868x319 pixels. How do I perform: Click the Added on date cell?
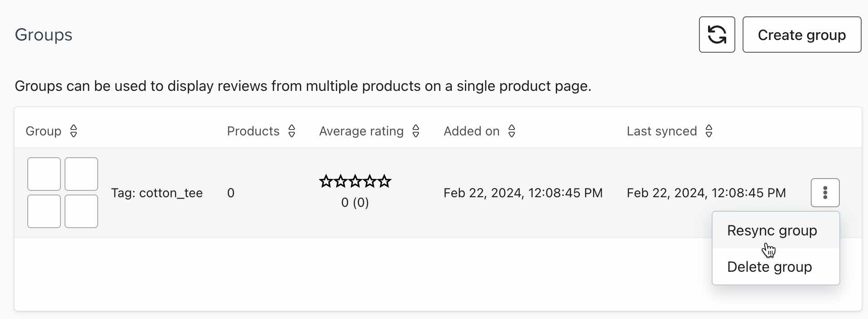523,193
